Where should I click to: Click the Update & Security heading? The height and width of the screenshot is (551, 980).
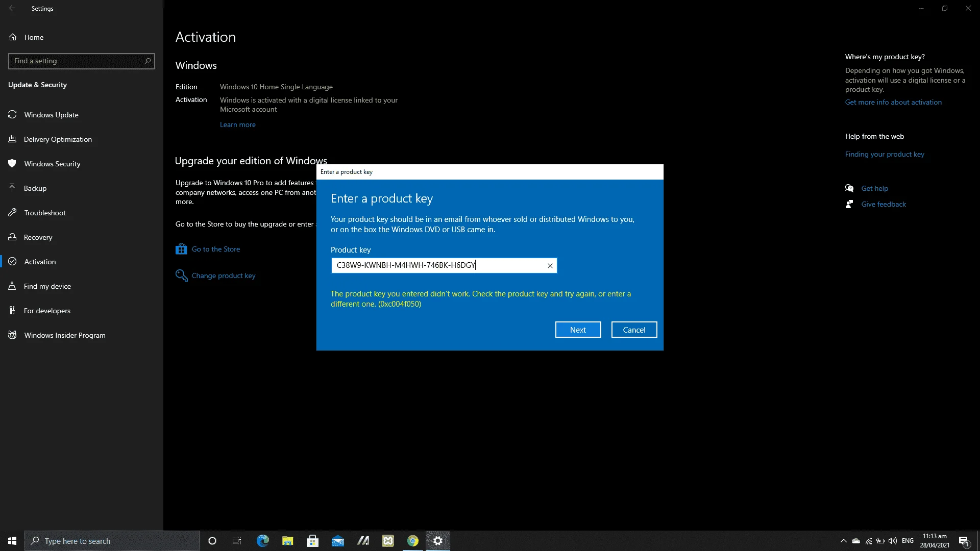point(37,85)
